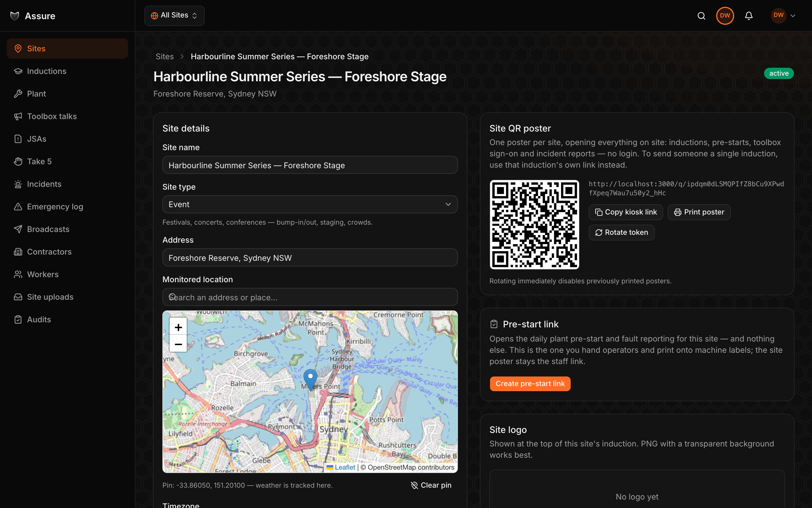Open the Leaflet attribution link
This screenshot has width=812, height=508.
345,467
